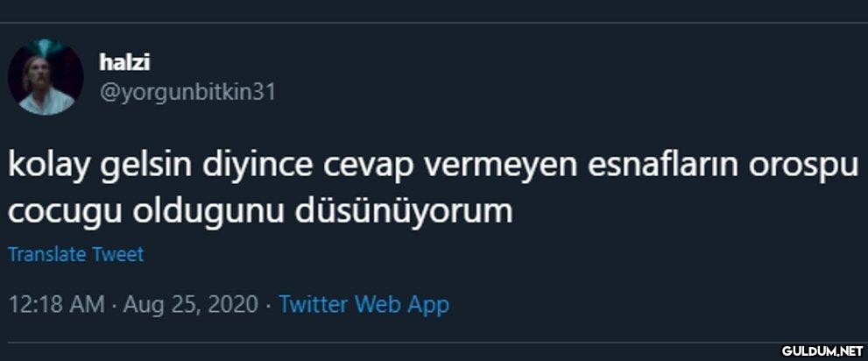The height and width of the screenshot is (361, 868).
Task: Open the Twitter Web App source link
Action: pos(363,304)
